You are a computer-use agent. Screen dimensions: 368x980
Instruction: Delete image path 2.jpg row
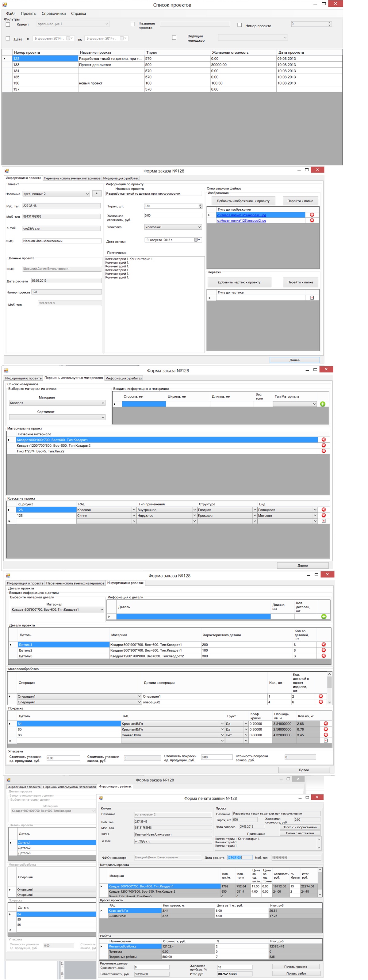click(x=312, y=220)
